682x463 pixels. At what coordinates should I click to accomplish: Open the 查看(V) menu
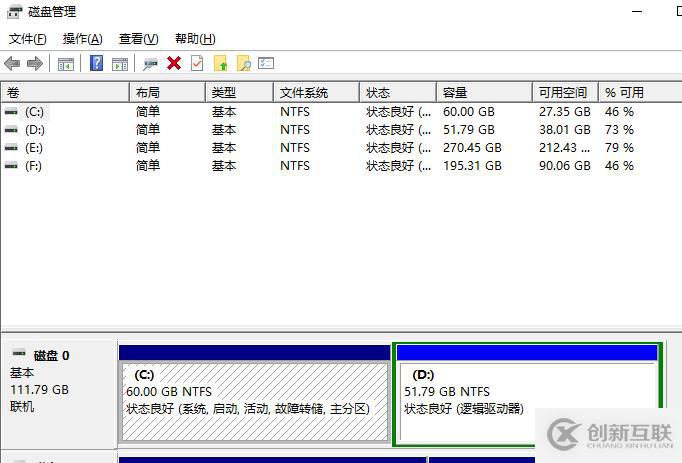point(139,39)
